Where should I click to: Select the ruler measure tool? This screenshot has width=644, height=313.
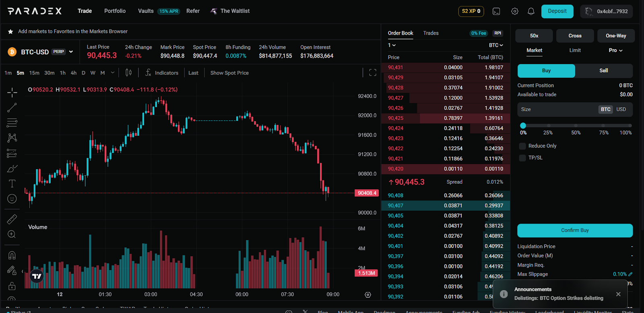click(12, 219)
